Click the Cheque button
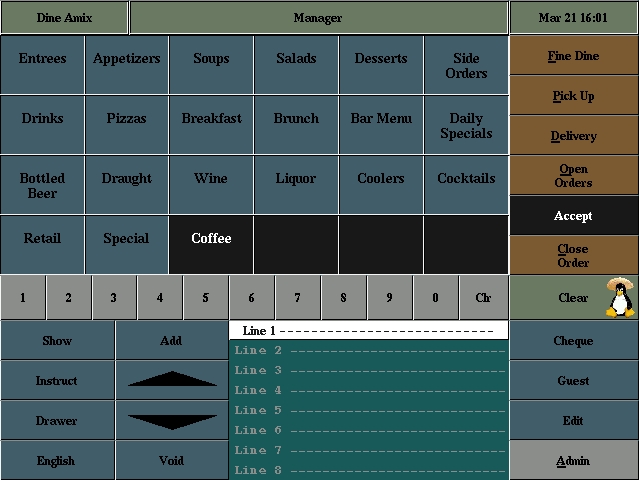Viewport: 639px width, 480px height. point(573,340)
